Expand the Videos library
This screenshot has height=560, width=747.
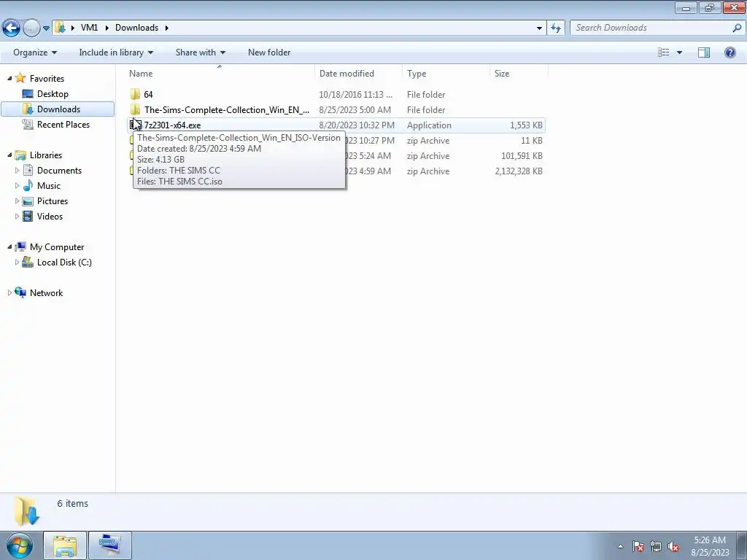click(18, 216)
